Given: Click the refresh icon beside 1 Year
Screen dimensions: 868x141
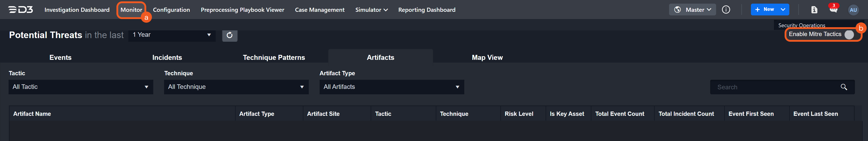Looking at the screenshot, I should click(229, 35).
